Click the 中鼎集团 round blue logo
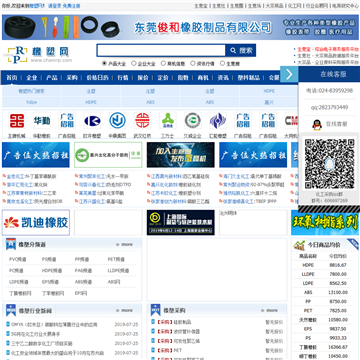This screenshot has height=360, width=360. (x=117, y=121)
